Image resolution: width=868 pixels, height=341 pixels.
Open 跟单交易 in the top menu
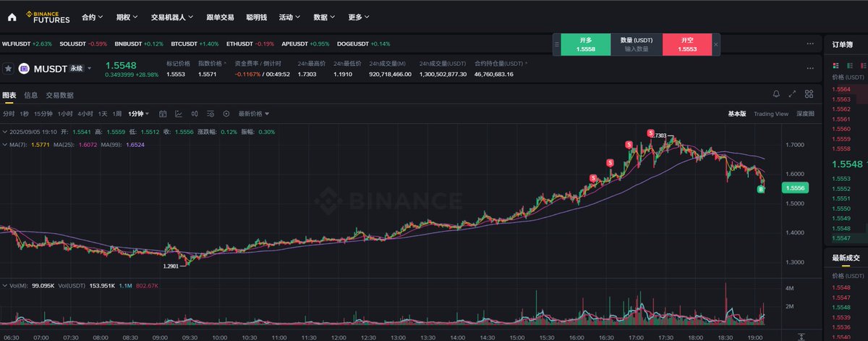click(x=220, y=16)
